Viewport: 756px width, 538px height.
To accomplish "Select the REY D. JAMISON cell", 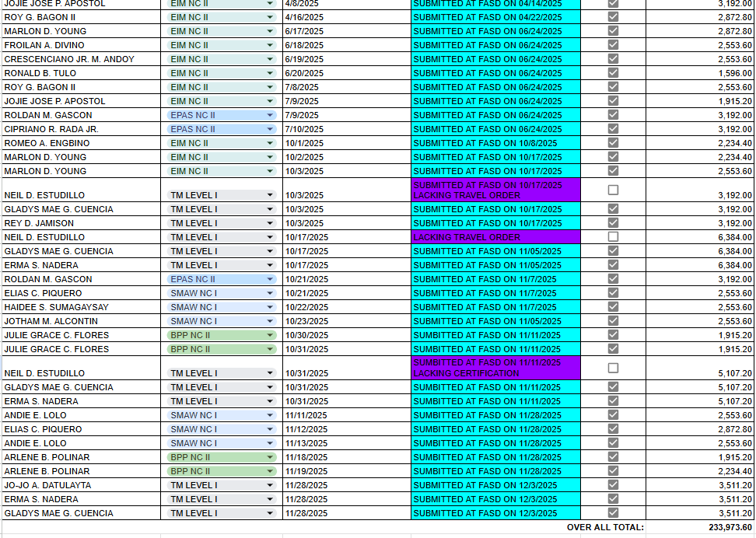I will (x=82, y=223).
